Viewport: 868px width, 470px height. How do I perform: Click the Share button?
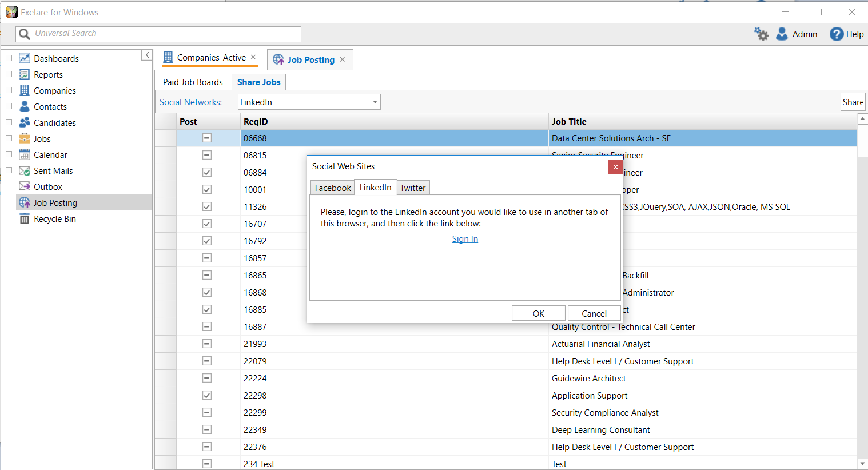tap(853, 102)
